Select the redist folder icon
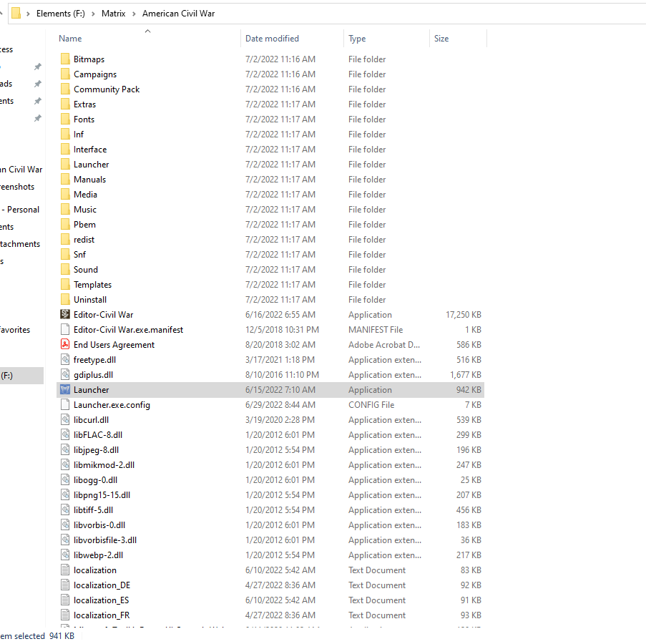This screenshot has width=646, height=644. pyautogui.click(x=65, y=240)
